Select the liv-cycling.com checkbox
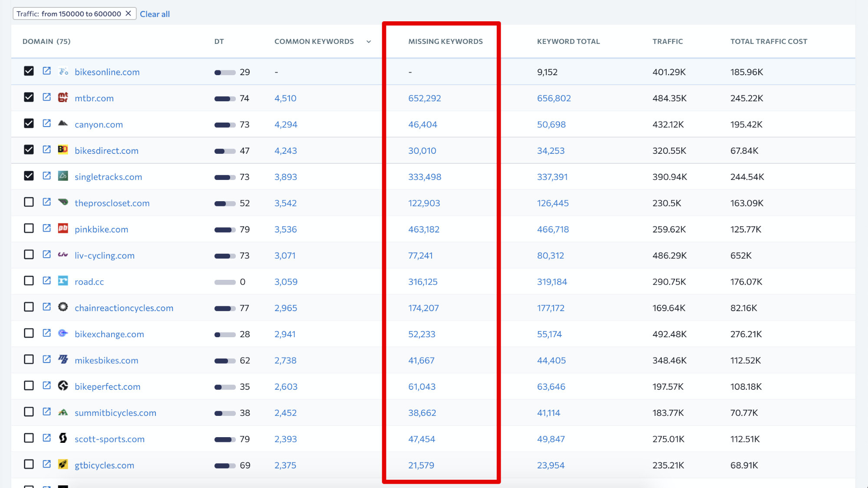Viewport: 868px width, 488px height. tap(29, 255)
